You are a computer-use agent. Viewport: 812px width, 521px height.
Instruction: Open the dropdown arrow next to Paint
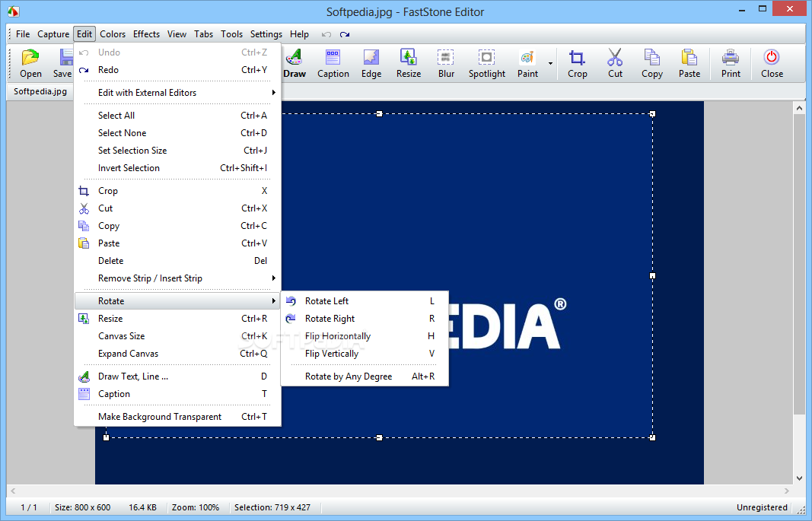click(550, 64)
